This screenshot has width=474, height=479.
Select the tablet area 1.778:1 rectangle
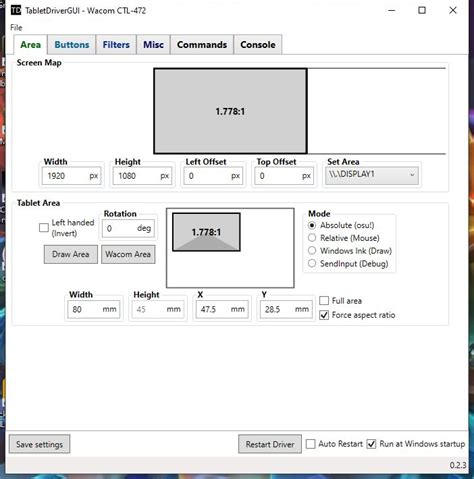tap(206, 232)
